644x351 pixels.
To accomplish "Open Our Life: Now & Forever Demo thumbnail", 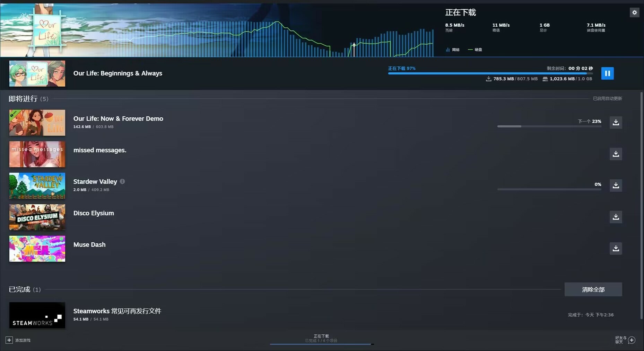I will [x=37, y=123].
